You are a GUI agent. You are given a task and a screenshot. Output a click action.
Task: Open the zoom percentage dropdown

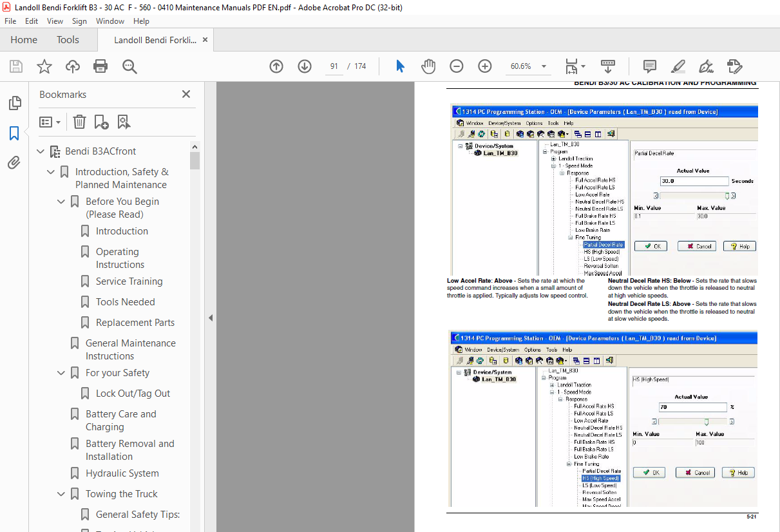point(544,66)
